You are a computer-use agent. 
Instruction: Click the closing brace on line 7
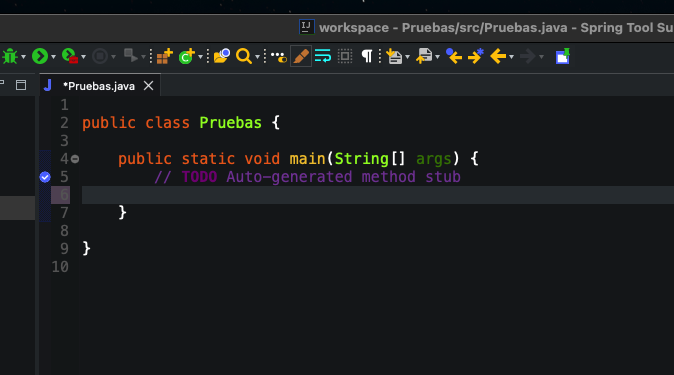(123, 212)
